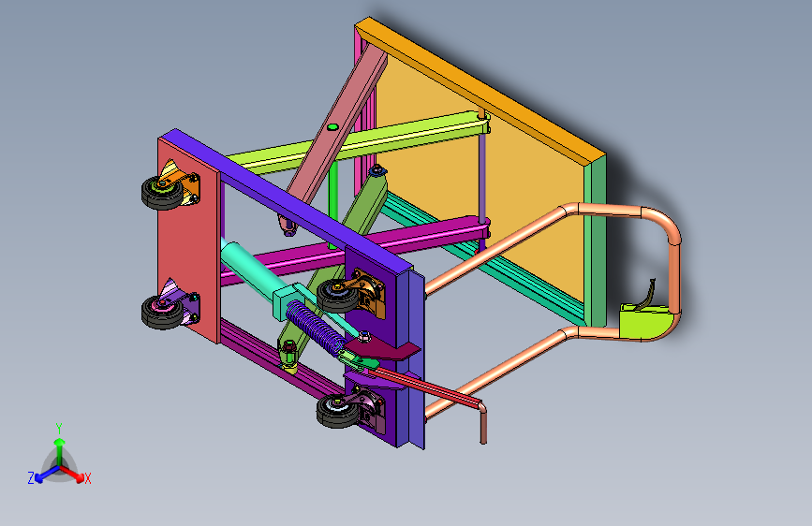Select the red end plate of frame
The image size is (812, 526).
point(188,241)
